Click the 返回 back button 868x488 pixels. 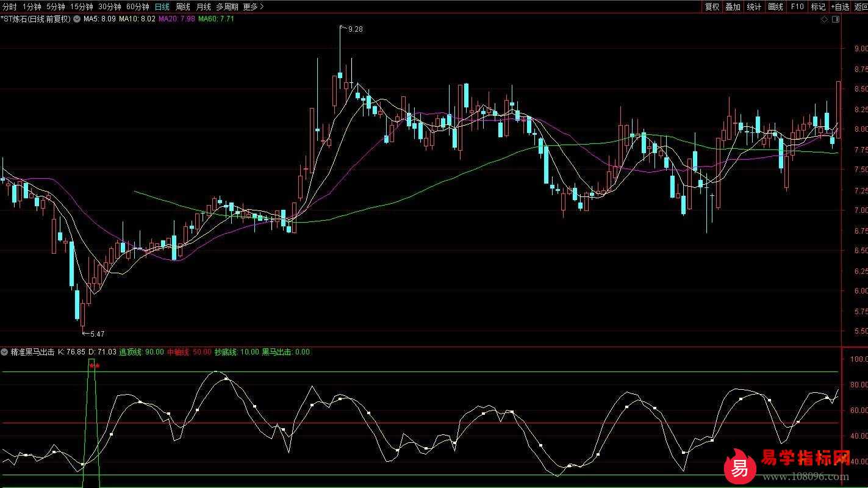pos(860,7)
